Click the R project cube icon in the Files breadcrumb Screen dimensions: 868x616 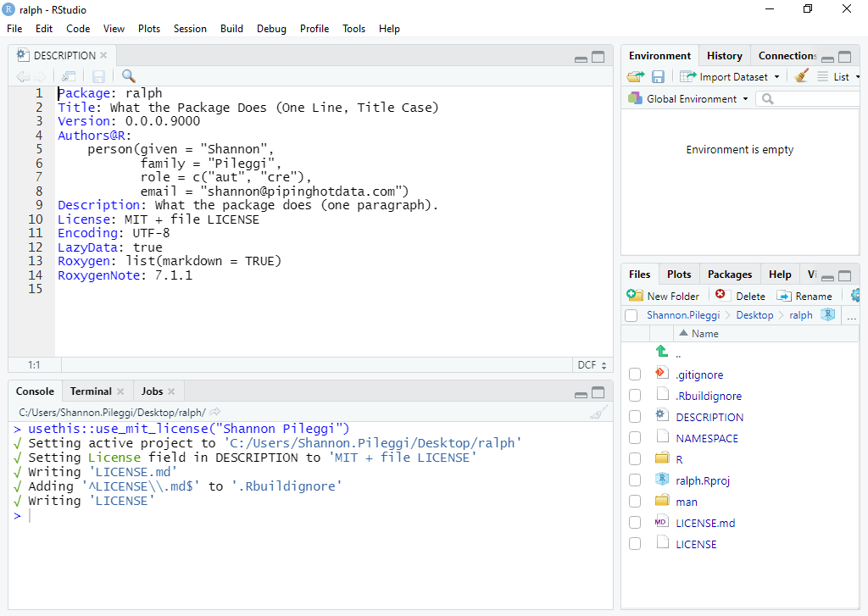point(827,314)
